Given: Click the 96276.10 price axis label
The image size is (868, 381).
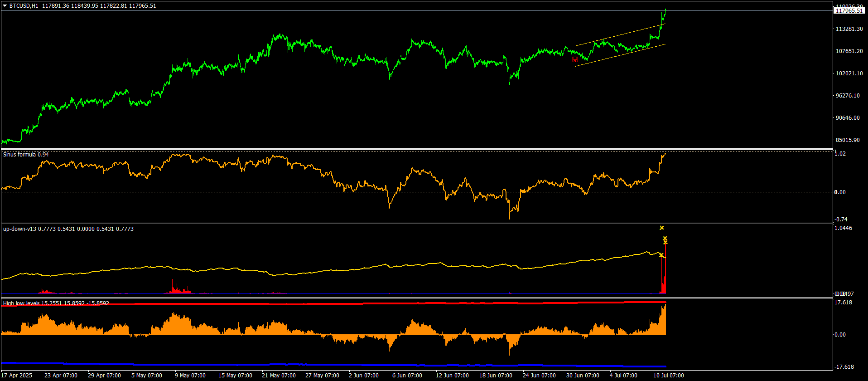Looking at the screenshot, I should (848, 95).
